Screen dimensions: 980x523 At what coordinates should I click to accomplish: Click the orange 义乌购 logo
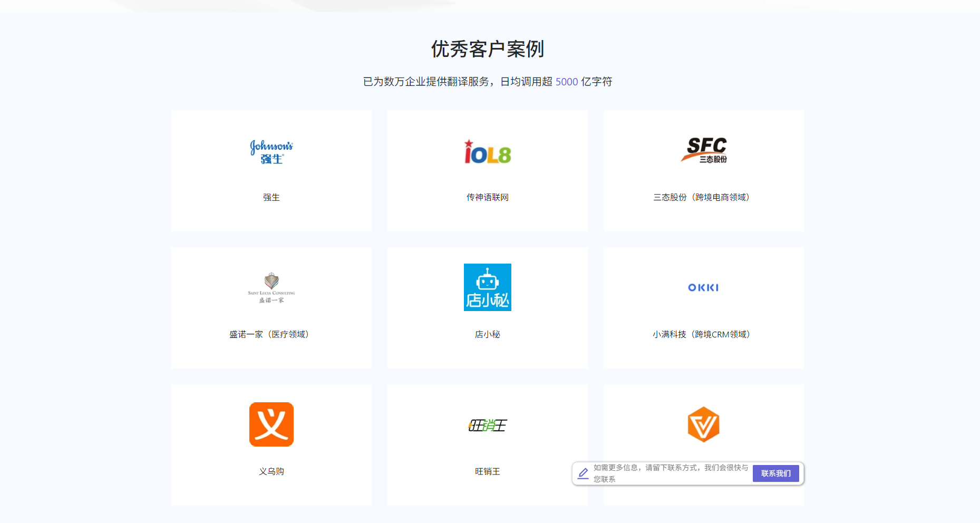coord(271,424)
